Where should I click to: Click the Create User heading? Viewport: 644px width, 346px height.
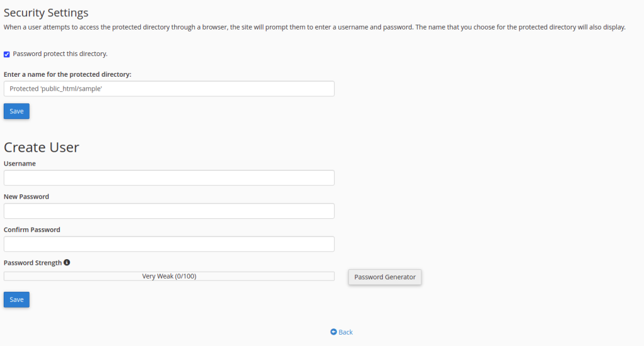tap(42, 147)
